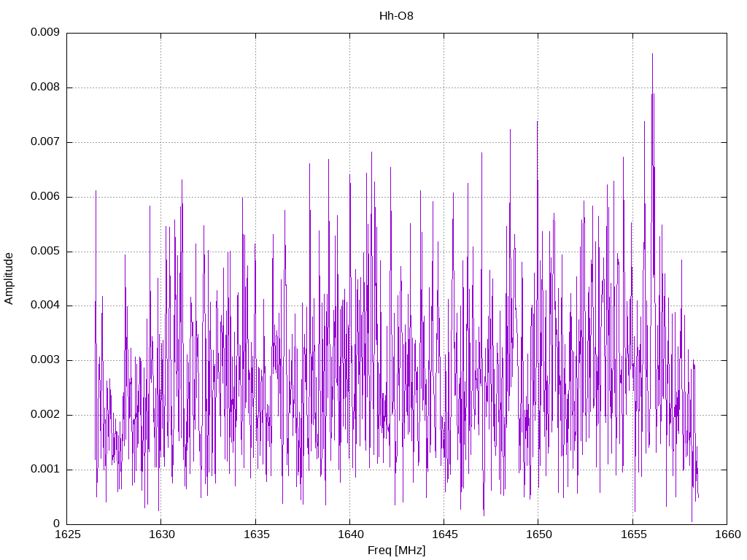Click the 0.008 y-axis tick label
This screenshot has width=747, height=560.
pyautogui.click(x=45, y=87)
